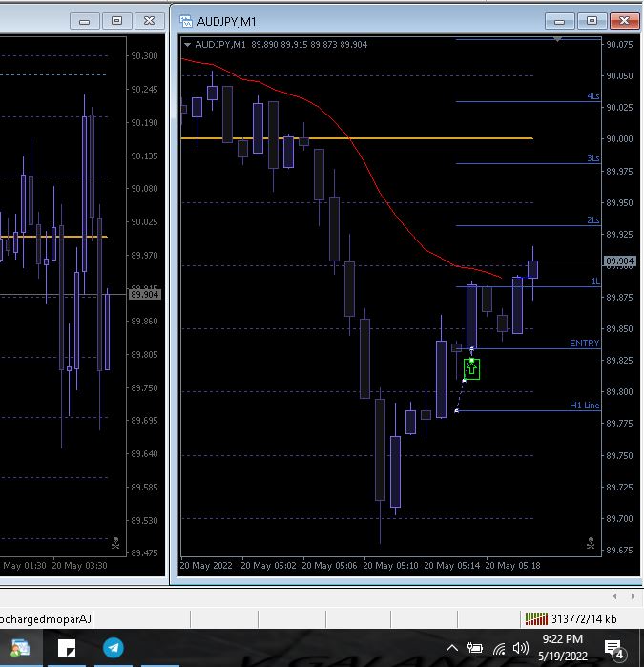
Task: Select the ENTRY line label
Action: [x=585, y=344]
